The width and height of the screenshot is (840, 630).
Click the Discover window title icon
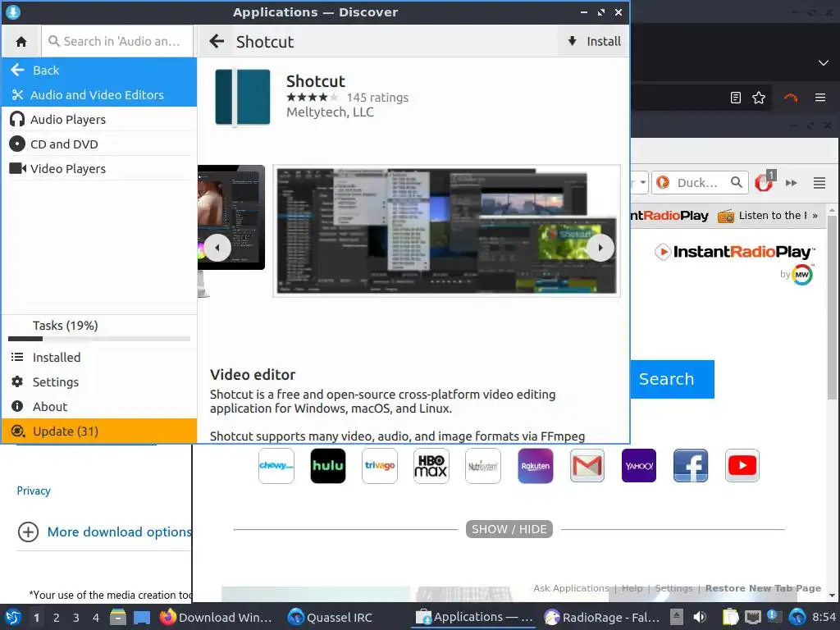13,11
